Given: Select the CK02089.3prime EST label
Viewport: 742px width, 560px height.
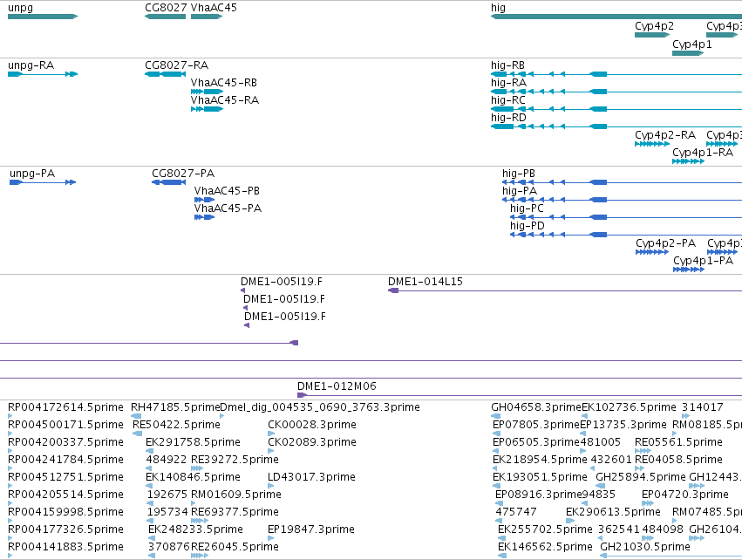Looking at the screenshot, I should tap(312, 442).
